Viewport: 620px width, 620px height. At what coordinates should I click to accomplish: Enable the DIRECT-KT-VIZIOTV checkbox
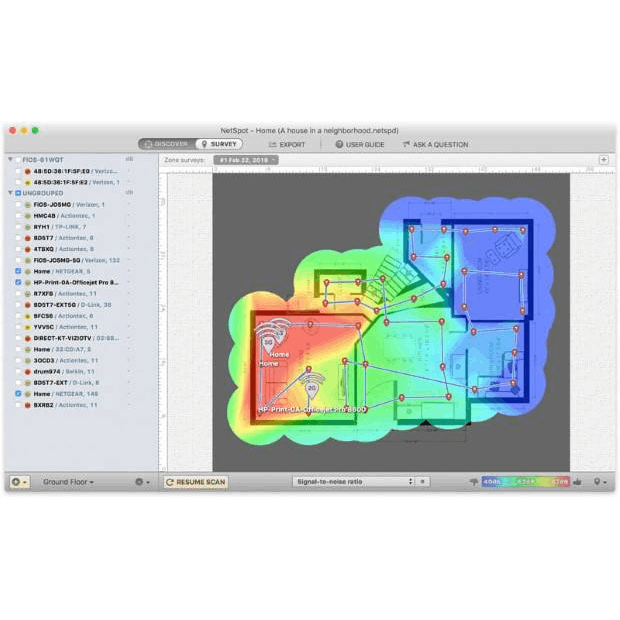pyautogui.click(x=18, y=338)
